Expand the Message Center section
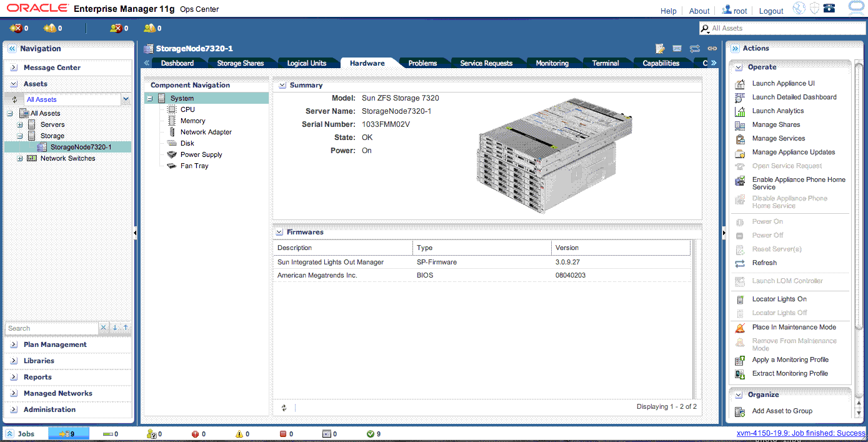 (x=14, y=68)
